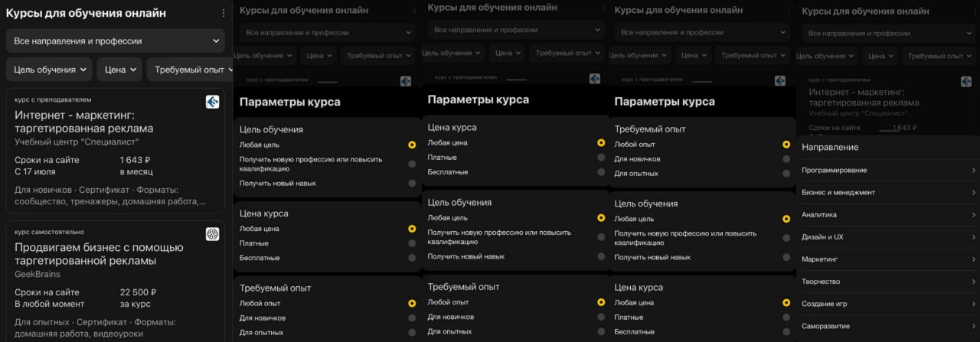Select Дизайн и UX from the Направление list
Image resolution: width=980 pixels, height=342 pixels.
click(x=822, y=237)
